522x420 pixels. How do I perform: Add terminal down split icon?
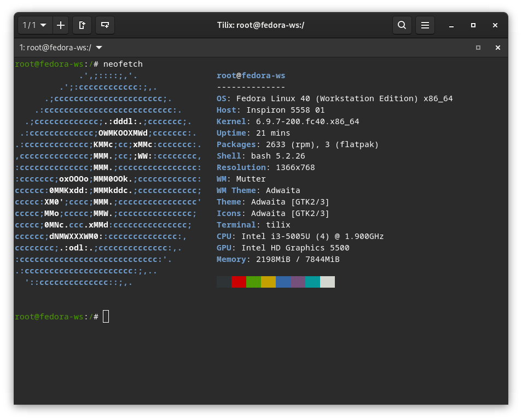[x=105, y=25]
